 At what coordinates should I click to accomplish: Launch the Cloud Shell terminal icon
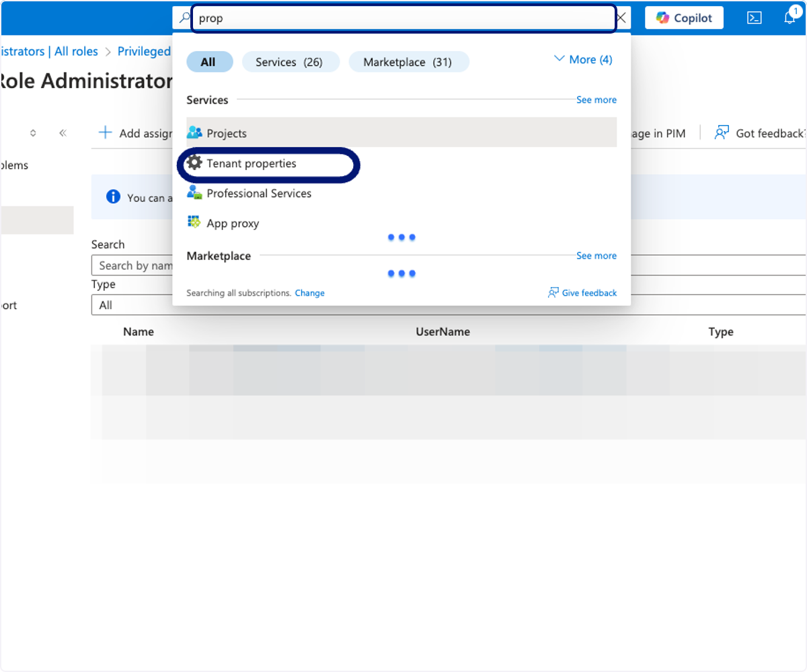[755, 18]
